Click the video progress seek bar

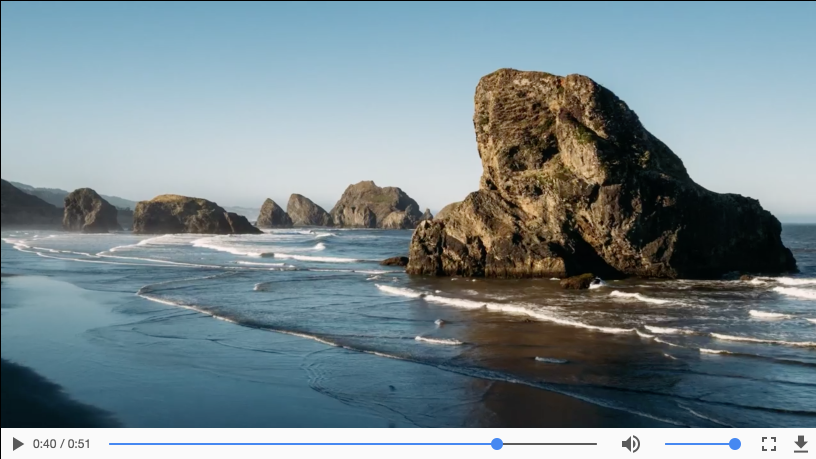[x=353, y=444]
